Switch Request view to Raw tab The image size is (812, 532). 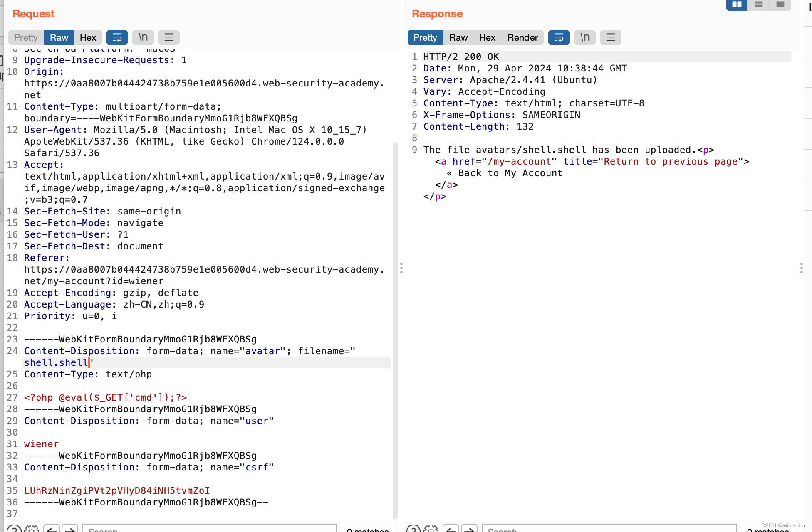click(x=59, y=37)
